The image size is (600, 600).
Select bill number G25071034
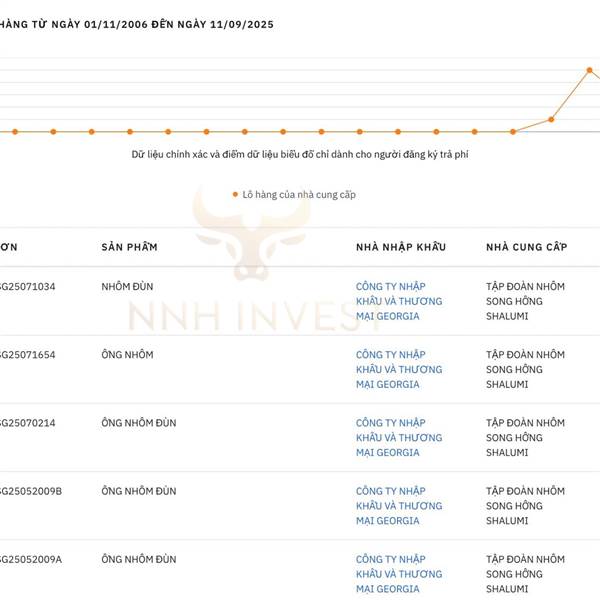point(28,286)
